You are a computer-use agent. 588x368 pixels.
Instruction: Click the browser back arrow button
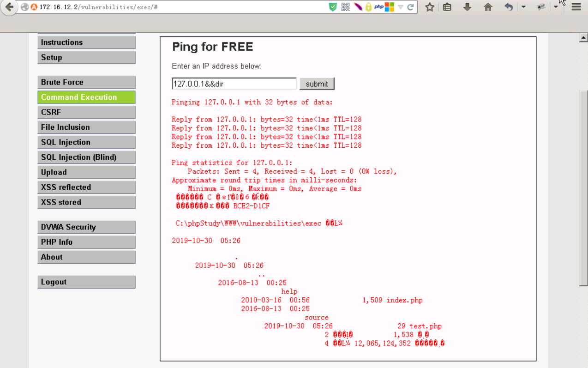coord(9,7)
